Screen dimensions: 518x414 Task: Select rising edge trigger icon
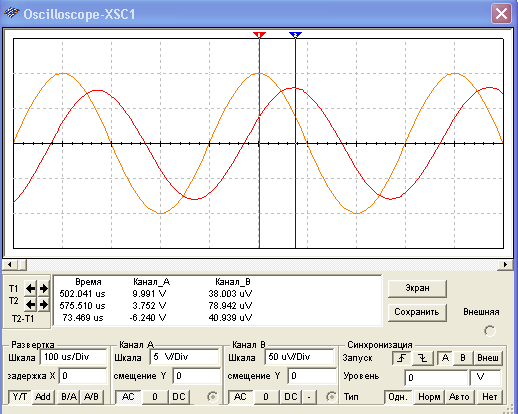402,358
